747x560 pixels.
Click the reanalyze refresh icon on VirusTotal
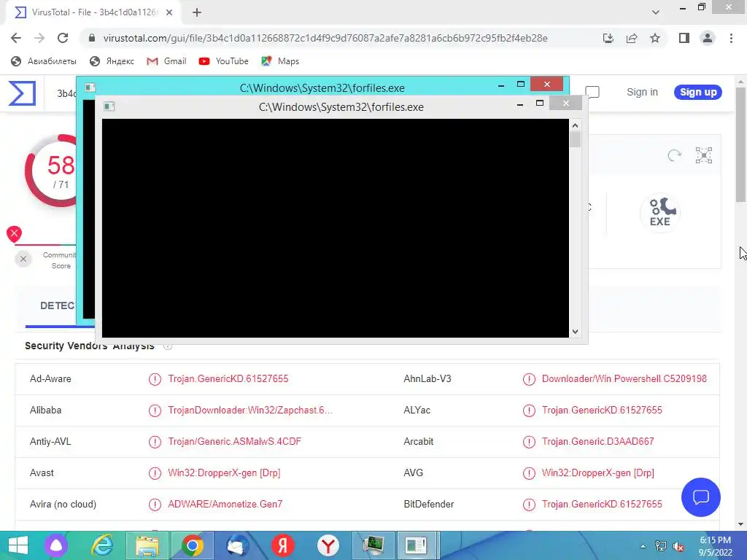pyautogui.click(x=674, y=155)
